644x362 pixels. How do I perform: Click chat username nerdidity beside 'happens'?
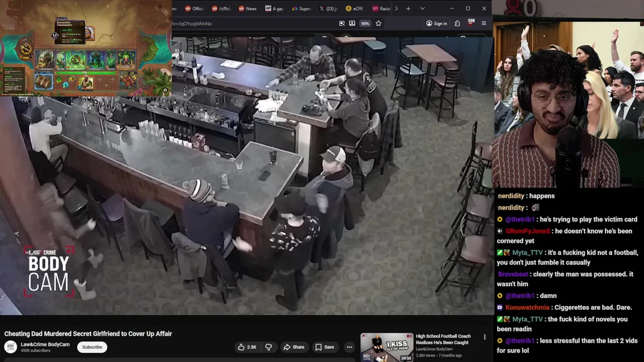click(511, 196)
